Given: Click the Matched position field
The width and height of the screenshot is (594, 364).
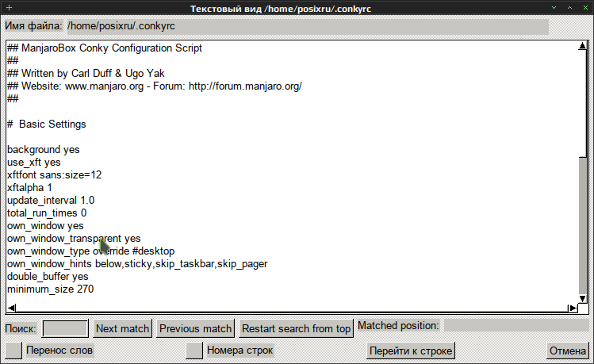Looking at the screenshot, I should click(x=515, y=326).
